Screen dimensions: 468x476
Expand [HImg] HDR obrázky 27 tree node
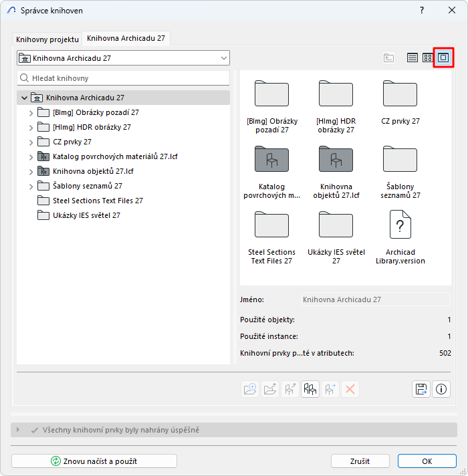click(31, 128)
